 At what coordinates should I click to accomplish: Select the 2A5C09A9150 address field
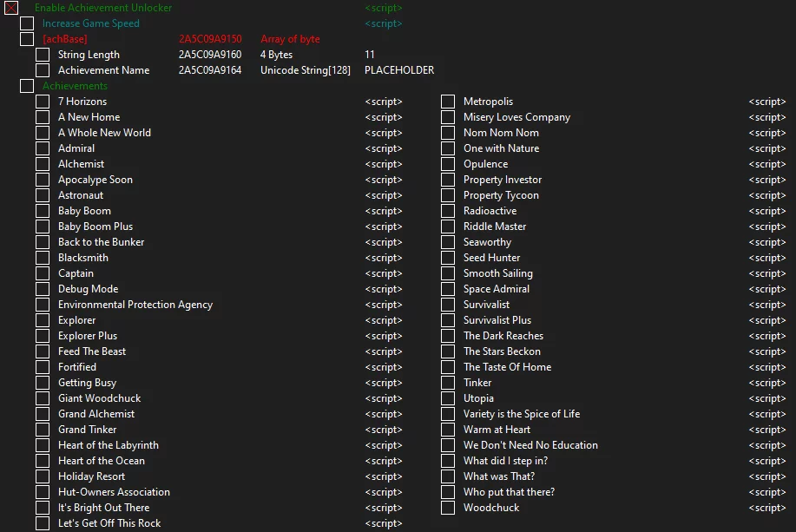click(210, 39)
